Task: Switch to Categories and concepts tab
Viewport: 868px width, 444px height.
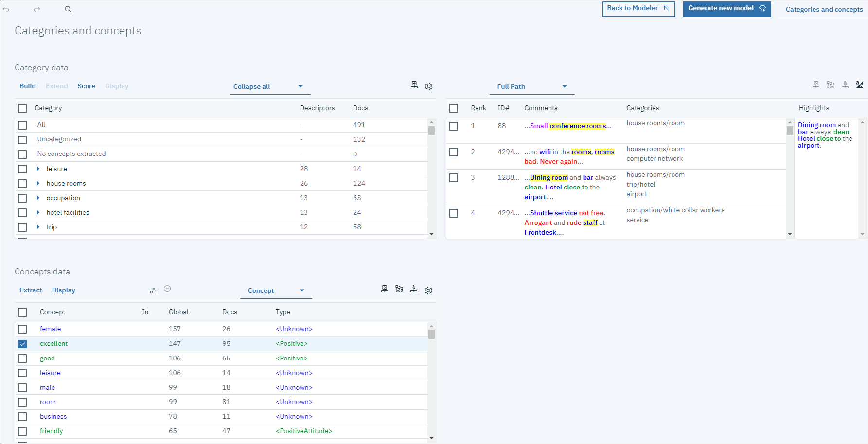Action: click(x=824, y=9)
